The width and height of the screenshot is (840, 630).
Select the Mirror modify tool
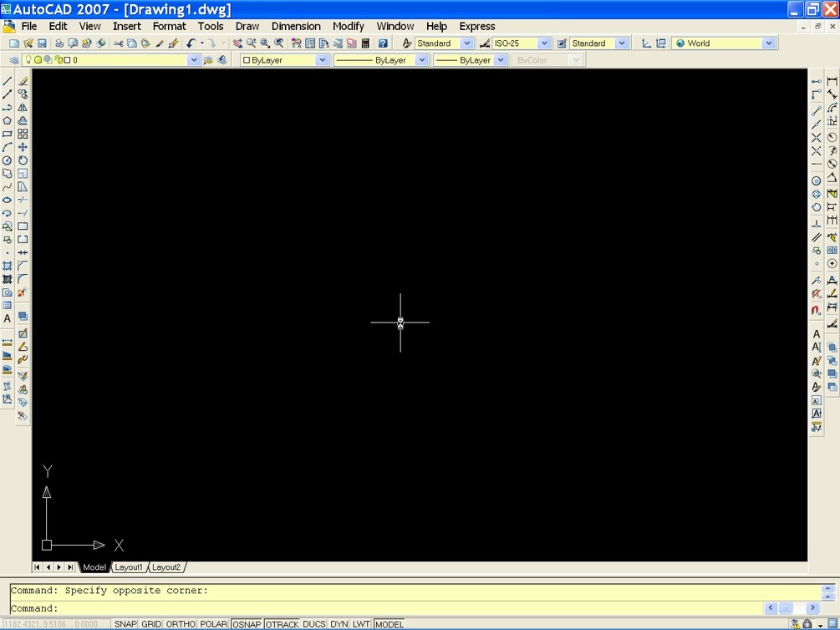[x=23, y=108]
